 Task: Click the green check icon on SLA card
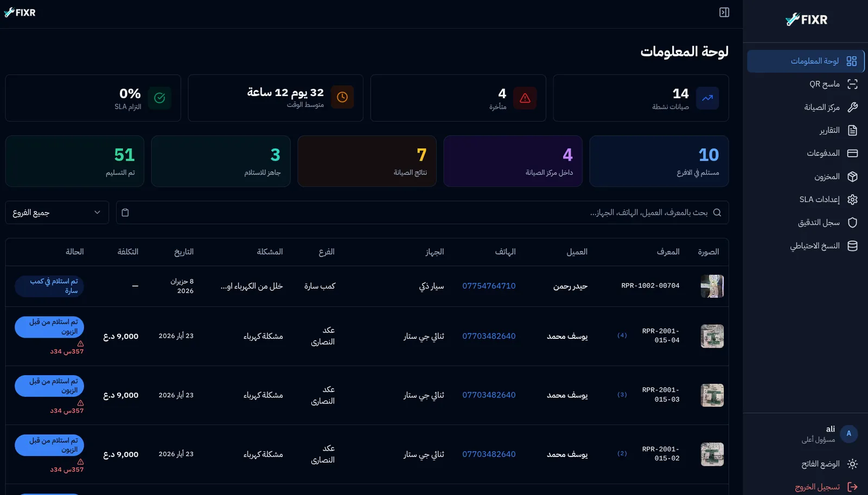coord(159,98)
